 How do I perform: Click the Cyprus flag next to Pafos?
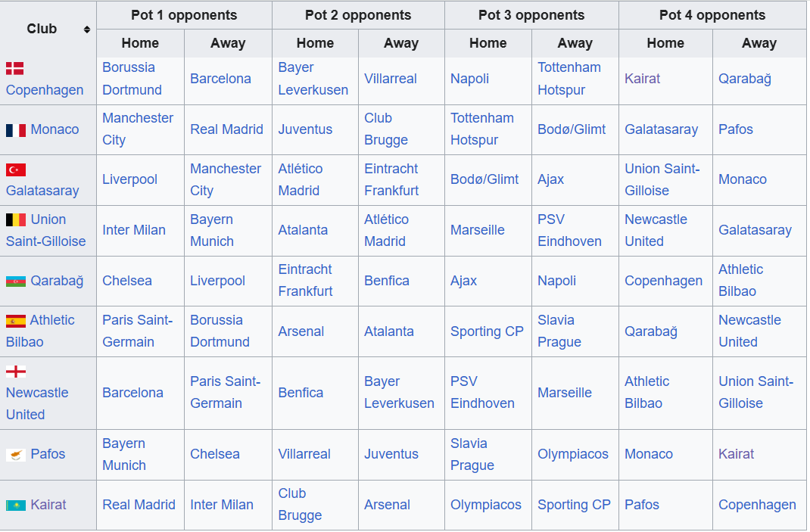(x=15, y=455)
